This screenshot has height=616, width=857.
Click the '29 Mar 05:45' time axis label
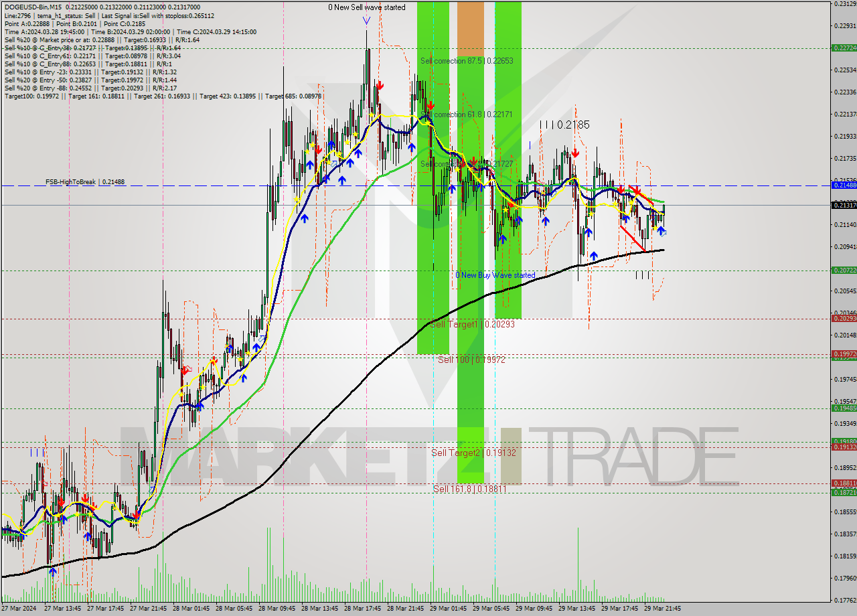coord(491,609)
